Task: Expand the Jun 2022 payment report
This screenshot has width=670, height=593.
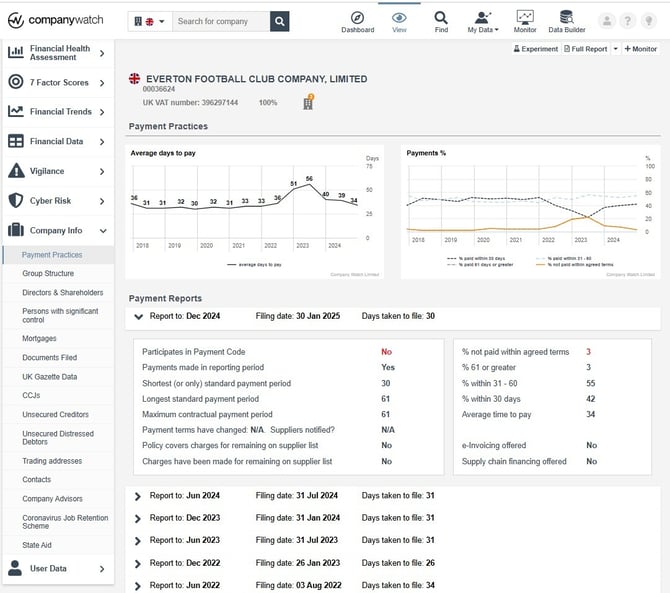Action: coord(138,586)
